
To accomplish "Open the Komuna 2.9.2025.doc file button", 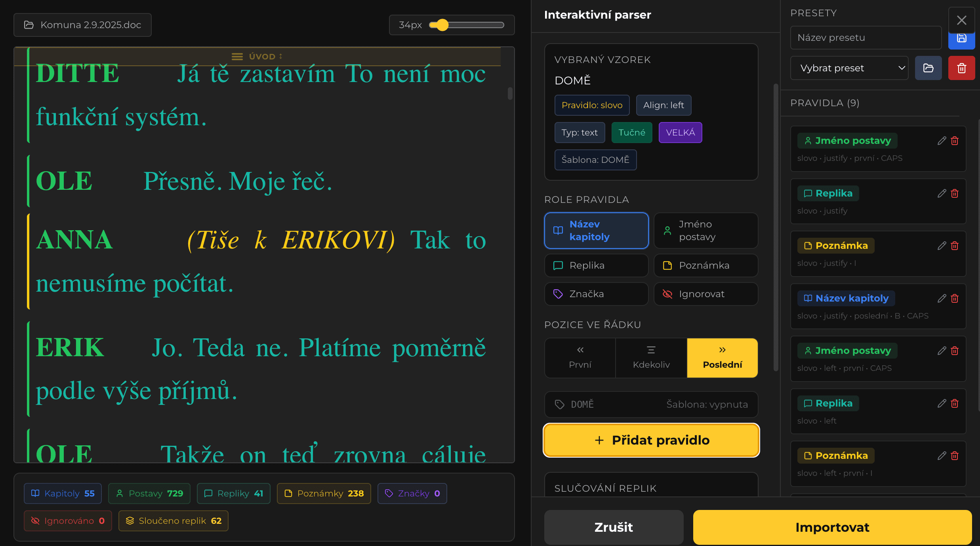I will tap(82, 25).
